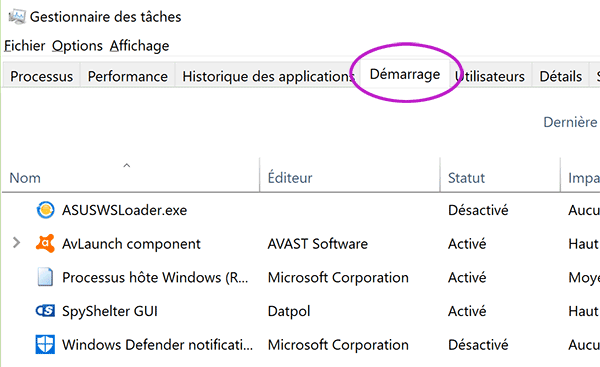
Task: Select the AvLaunch component name
Action: click(x=131, y=244)
